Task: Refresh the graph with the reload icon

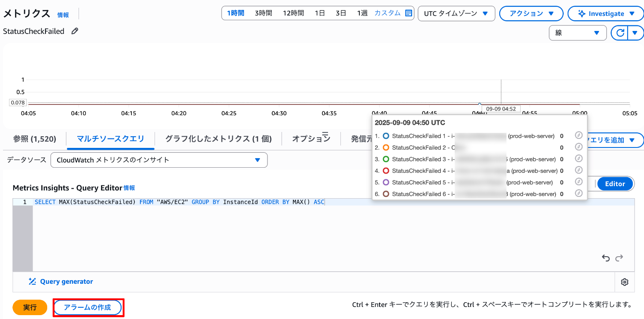Action: click(x=619, y=33)
